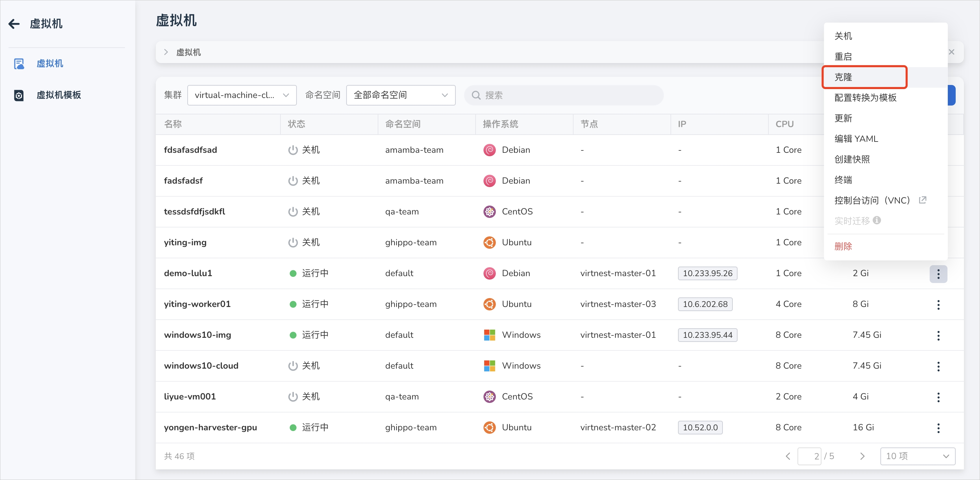Click Debian icon in fdsafasdfsad row
The height and width of the screenshot is (480, 980).
coord(489,150)
